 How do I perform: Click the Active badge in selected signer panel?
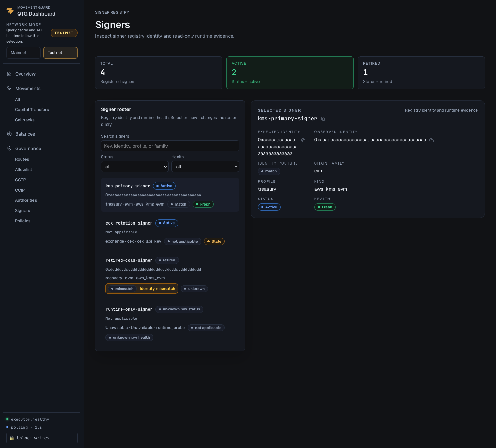[269, 207]
